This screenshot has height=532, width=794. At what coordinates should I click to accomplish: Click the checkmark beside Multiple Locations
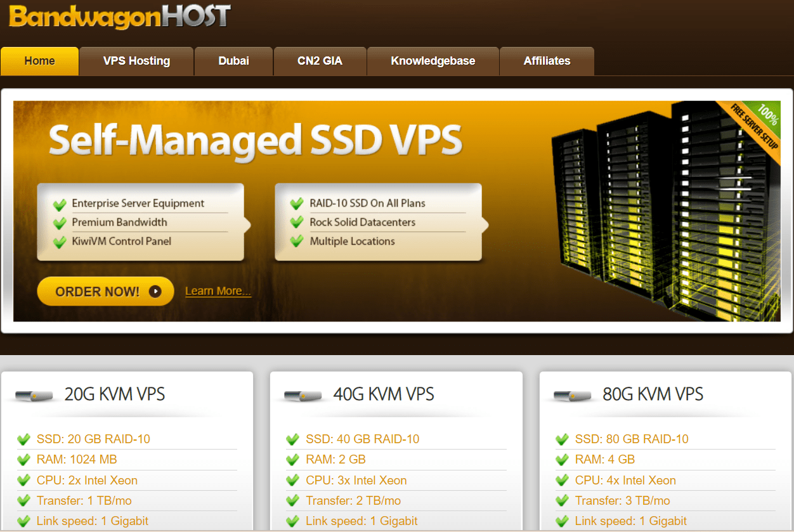(297, 242)
